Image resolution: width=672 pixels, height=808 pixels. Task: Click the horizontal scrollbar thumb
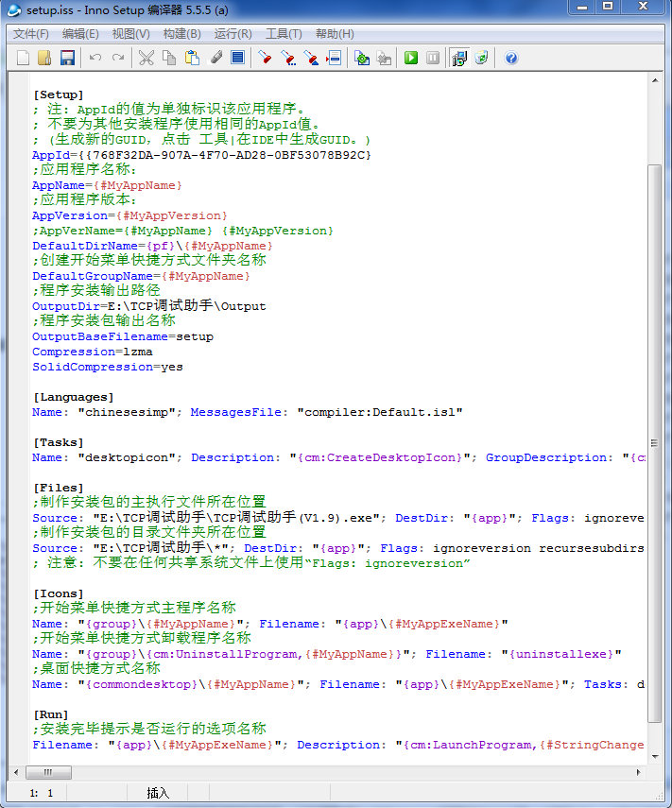point(48,772)
